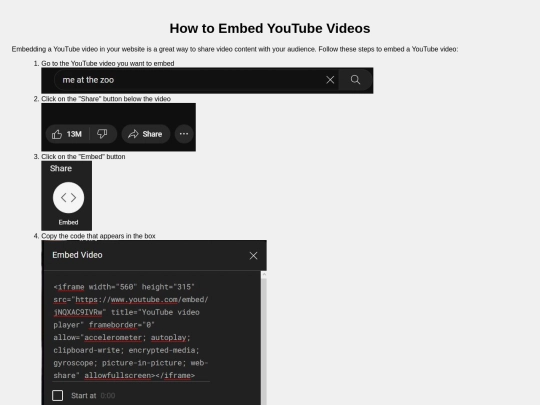This screenshot has height=405, width=540.
Task: Click the 'How to Embed YouTube Videos' heading
Action: pyautogui.click(x=270, y=29)
